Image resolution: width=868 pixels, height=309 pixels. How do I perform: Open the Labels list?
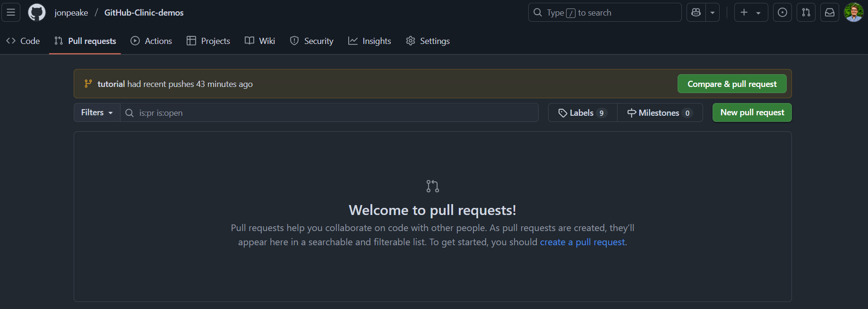583,112
